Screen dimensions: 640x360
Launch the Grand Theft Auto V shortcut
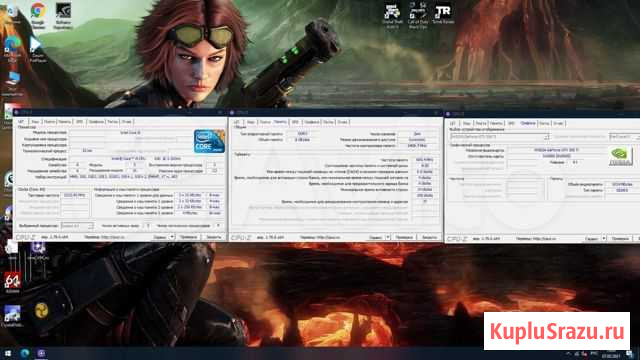[x=393, y=15]
